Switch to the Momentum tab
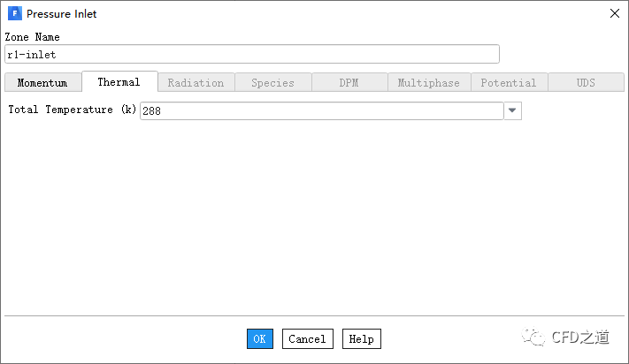Screen dimensions: 629x364 click(42, 83)
